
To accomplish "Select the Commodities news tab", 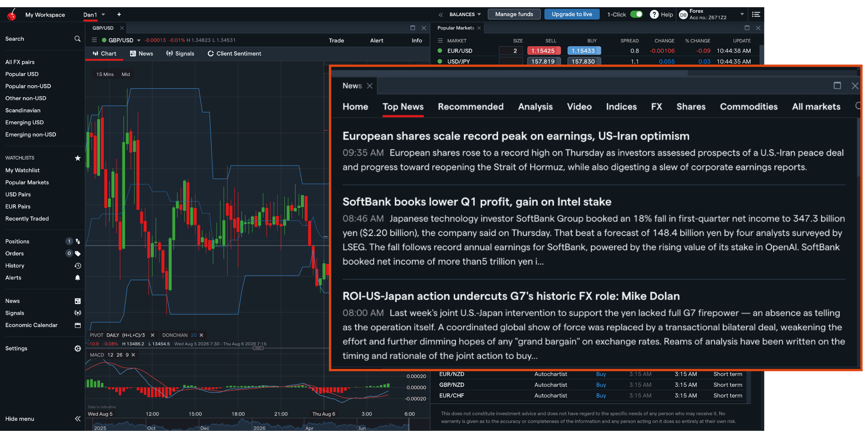I will pyautogui.click(x=748, y=107).
